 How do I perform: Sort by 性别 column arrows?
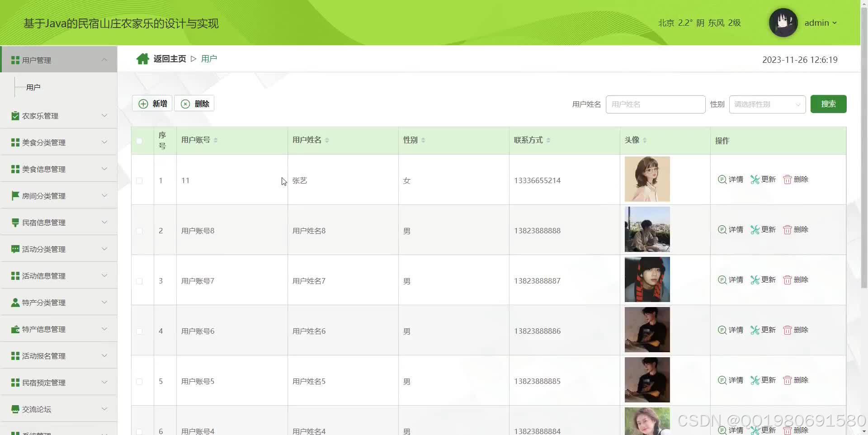[423, 140]
